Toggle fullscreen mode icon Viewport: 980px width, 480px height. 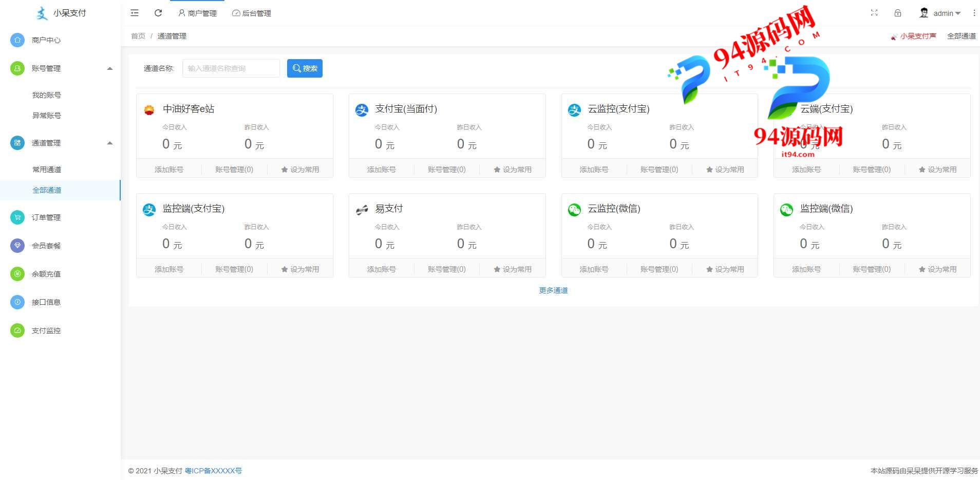(874, 13)
